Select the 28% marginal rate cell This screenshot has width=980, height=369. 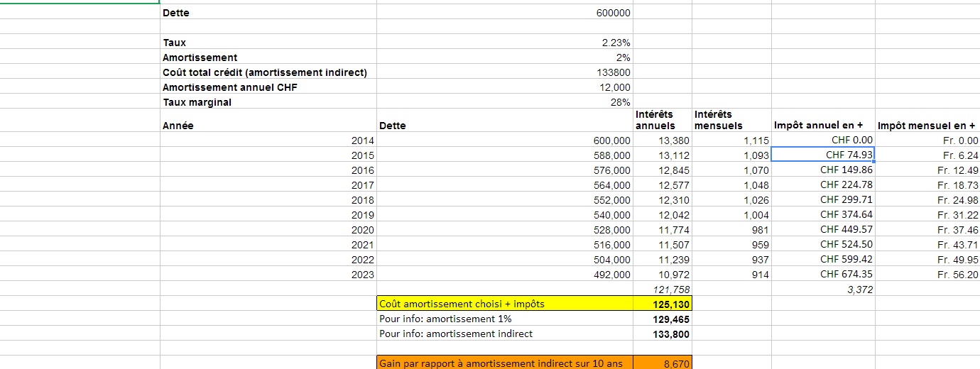tap(504, 102)
